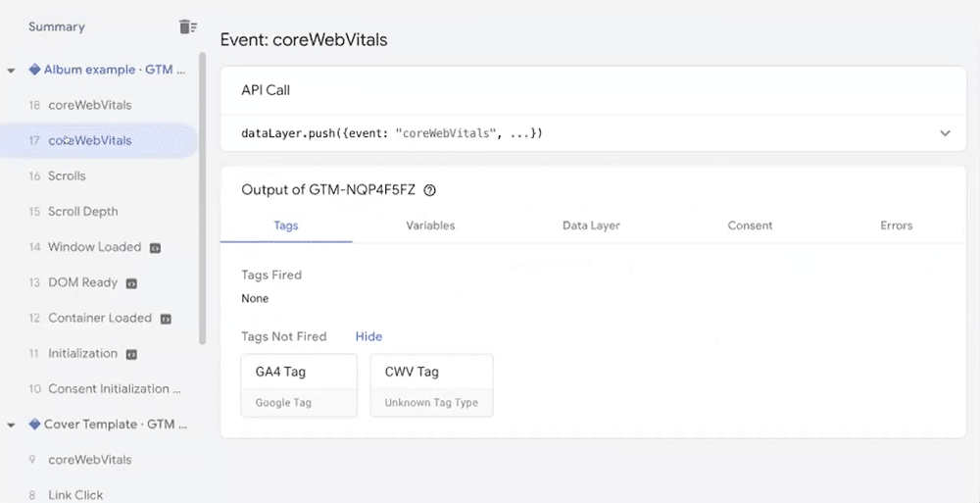The image size is (980, 503).
Task: Open the GA4 Tag card
Action: coord(299,385)
